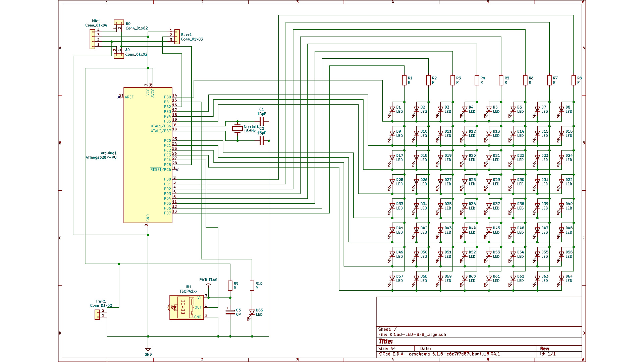Screen dimensions: 644x362
Task: Click the Title field in title block
Action: (386, 341)
